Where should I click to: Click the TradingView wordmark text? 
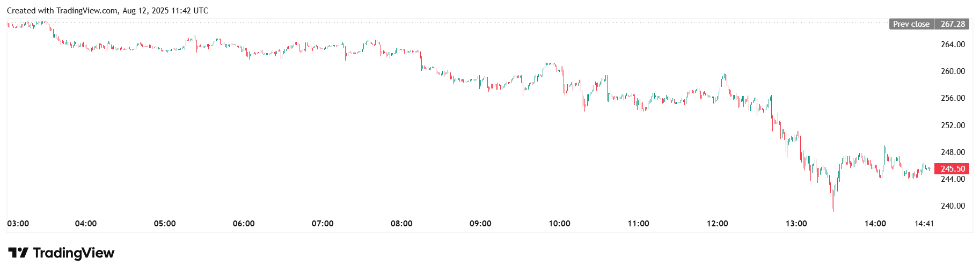[74, 253]
